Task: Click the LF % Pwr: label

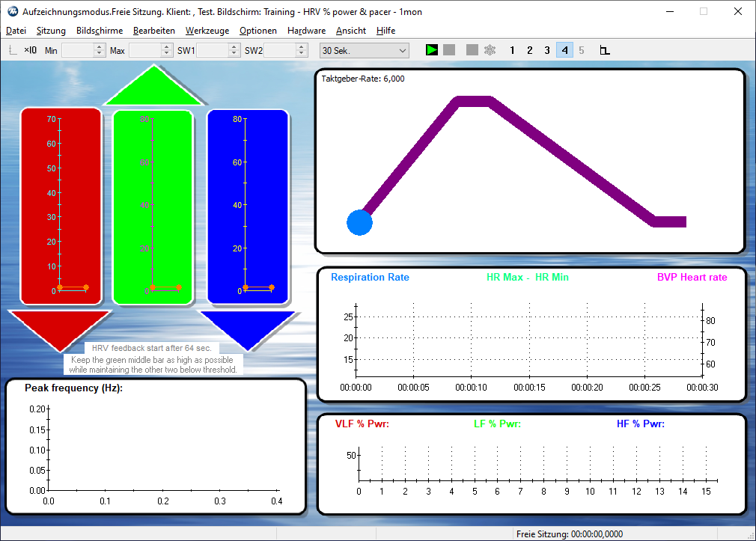Action: tap(497, 424)
